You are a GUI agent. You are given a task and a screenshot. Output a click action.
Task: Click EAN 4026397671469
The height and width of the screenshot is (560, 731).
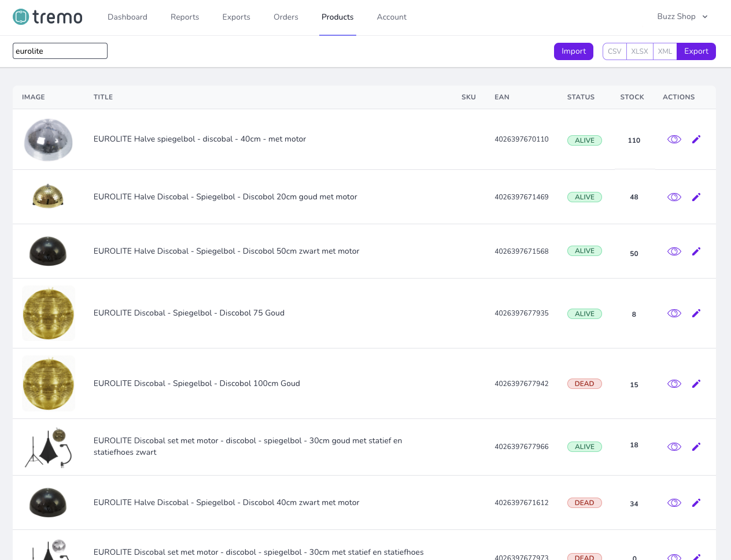click(522, 197)
